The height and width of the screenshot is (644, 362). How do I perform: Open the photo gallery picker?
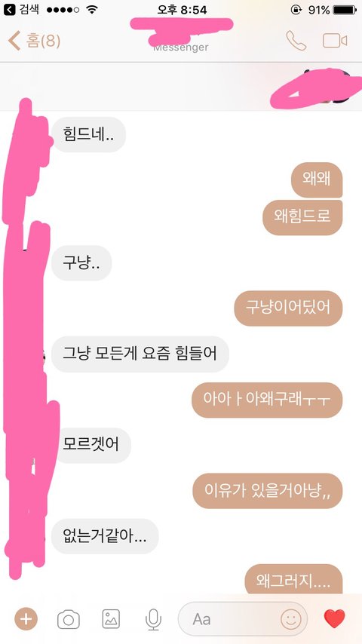tap(111, 619)
